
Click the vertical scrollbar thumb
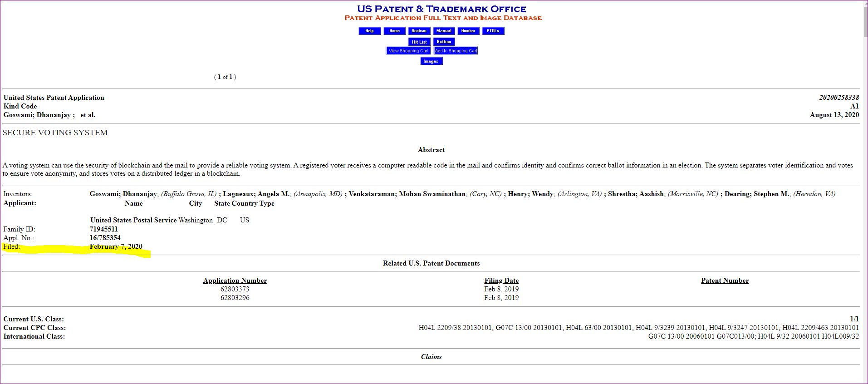tap(865, 22)
